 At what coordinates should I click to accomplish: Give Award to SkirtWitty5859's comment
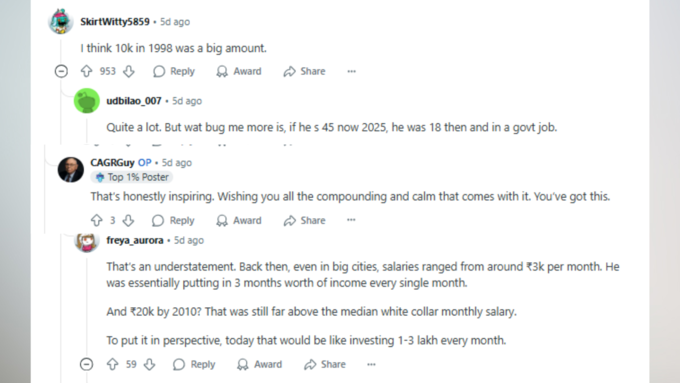pyautogui.click(x=239, y=71)
